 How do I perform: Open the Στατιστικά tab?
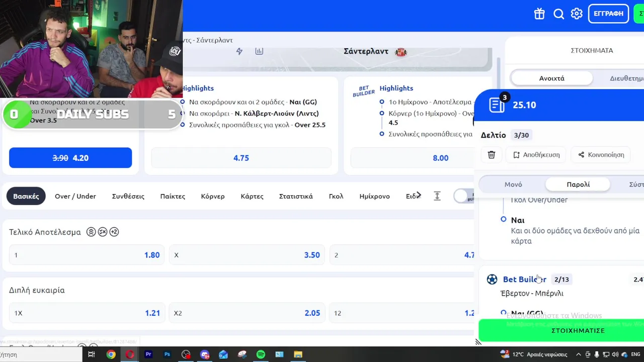pyautogui.click(x=296, y=196)
